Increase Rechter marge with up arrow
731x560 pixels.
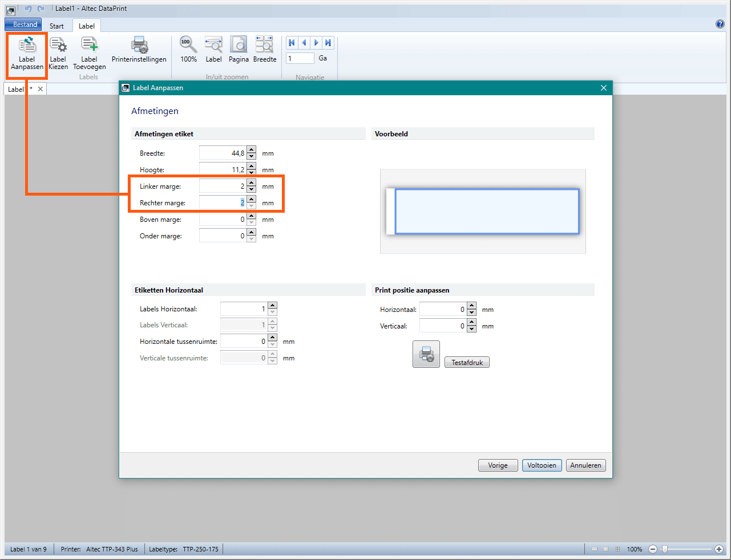point(252,200)
